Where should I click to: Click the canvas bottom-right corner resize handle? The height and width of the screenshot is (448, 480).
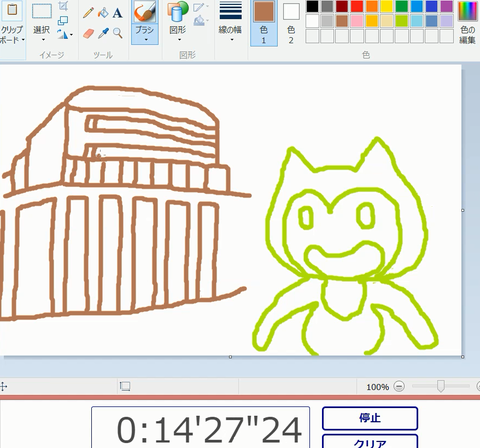click(463, 357)
